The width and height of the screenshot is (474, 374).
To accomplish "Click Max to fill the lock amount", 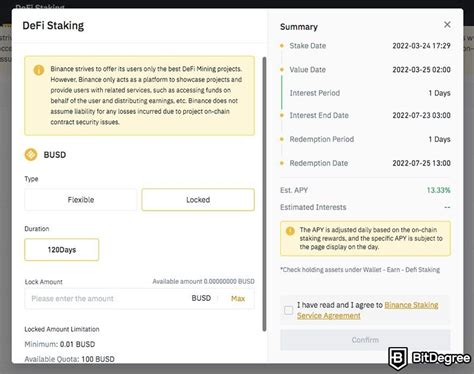I will coord(238,299).
